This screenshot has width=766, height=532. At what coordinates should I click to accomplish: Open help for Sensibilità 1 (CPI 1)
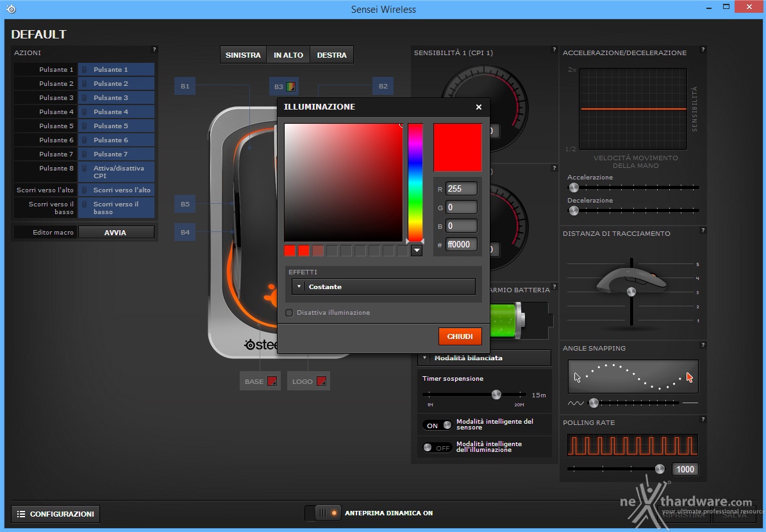(x=554, y=49)
